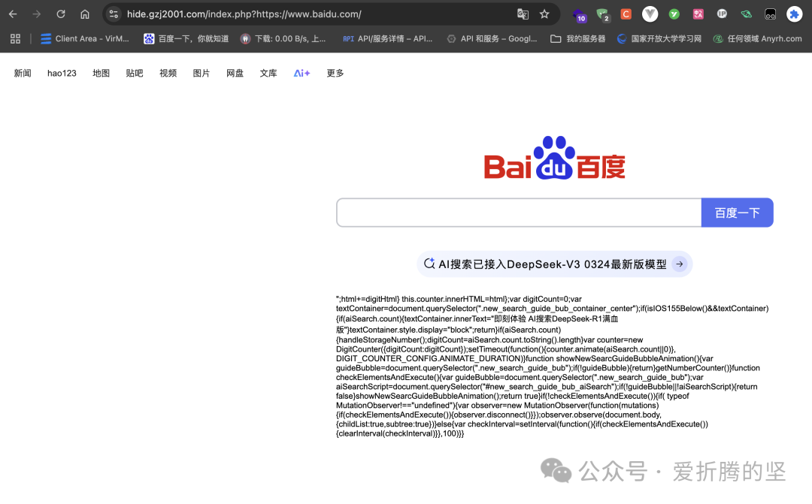
Task: Click the arrow on the DeepSeek banner
Action: point(680,264)
